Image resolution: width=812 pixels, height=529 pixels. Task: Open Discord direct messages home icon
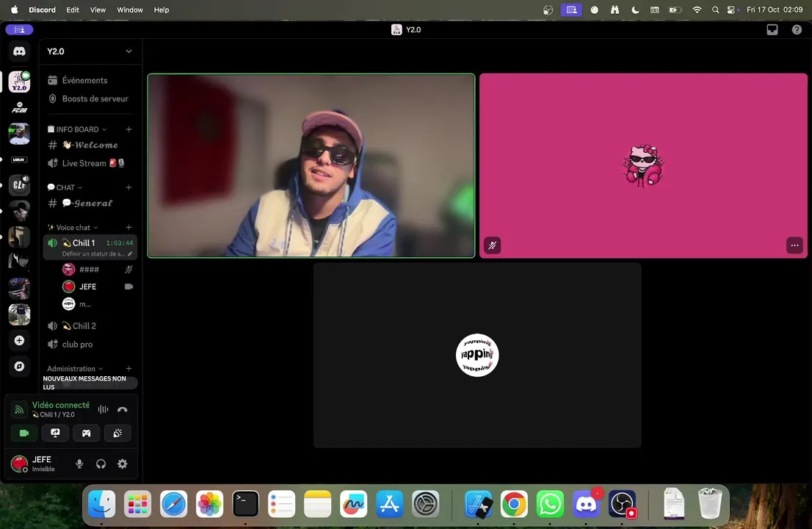pyautogui.click(x=19, y=51)
